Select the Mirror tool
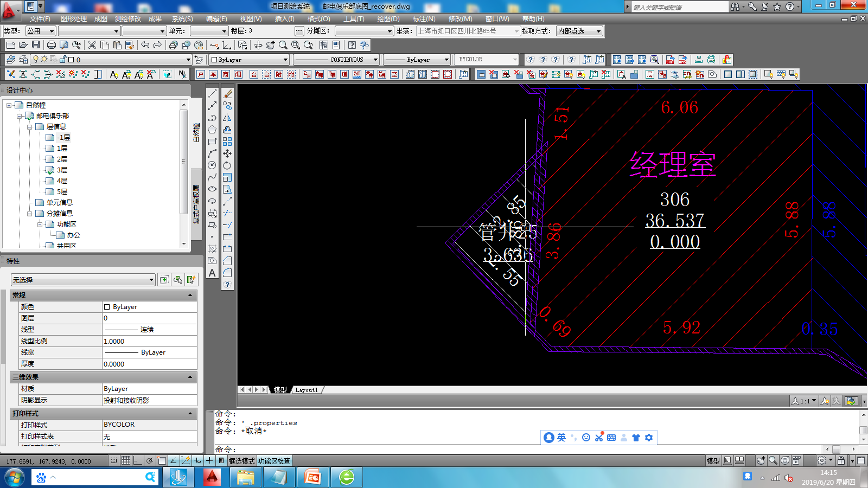The height and width of the screenshot is (488, 868). [x=227, y=118]
